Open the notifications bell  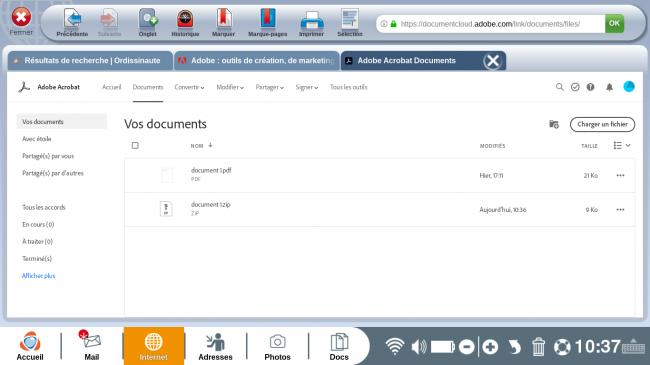coord(609,87)
